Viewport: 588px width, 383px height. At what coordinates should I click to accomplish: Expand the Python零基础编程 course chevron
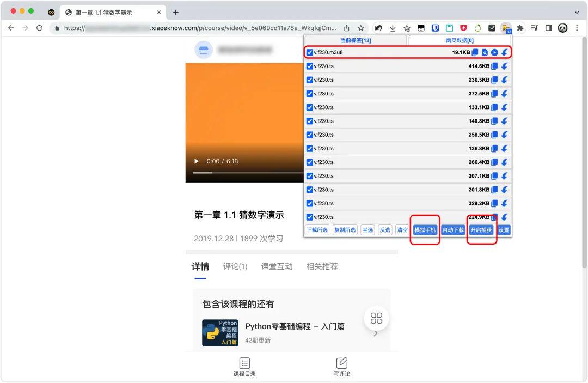coord(376,333)
